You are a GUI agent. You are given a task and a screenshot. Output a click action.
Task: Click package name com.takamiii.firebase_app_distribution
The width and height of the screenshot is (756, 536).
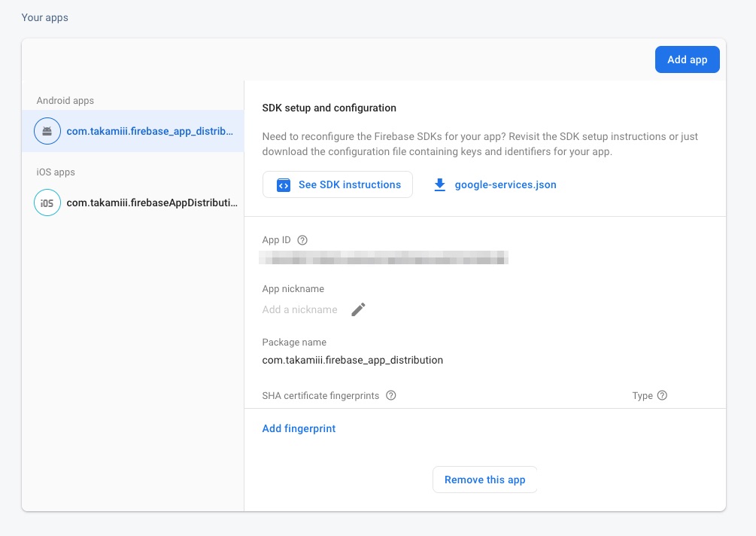tap(353, 360)
